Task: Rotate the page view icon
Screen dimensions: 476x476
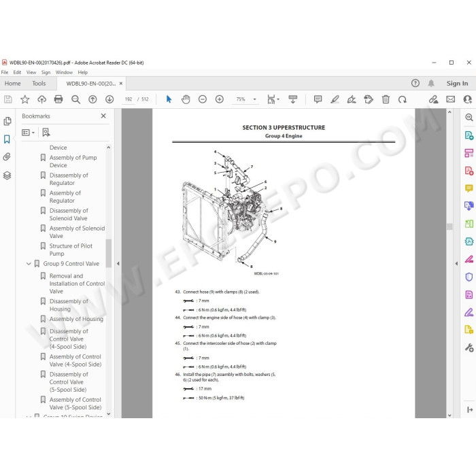Action: tap(403, 99)
